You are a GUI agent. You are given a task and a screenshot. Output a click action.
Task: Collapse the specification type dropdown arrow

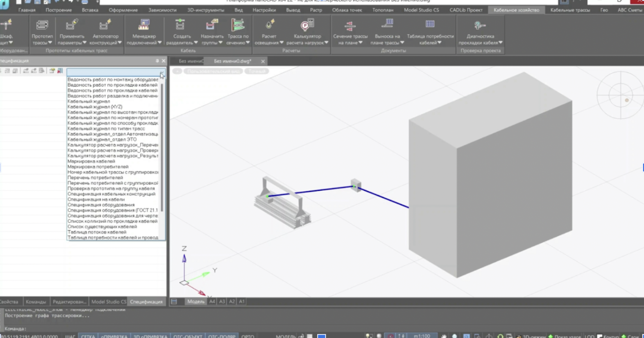pos(162,73)
